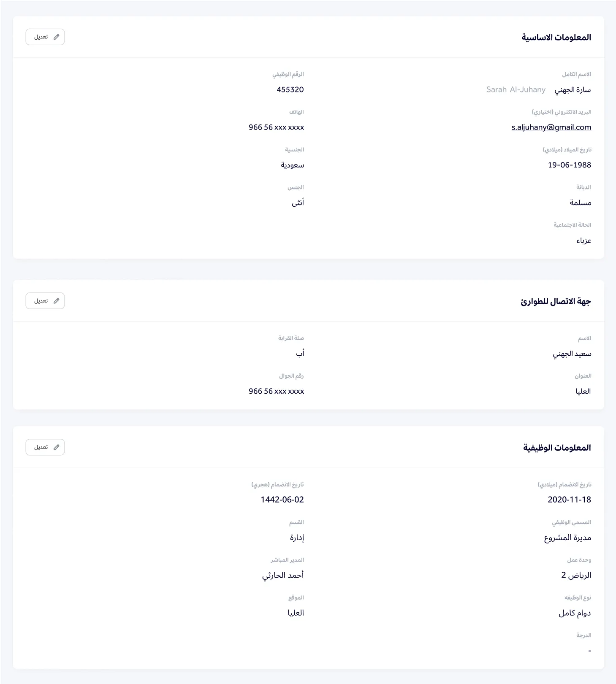Click the جهة الاتصال للطوارئ section heading
616x684 pixels.
tap(556, 301)
